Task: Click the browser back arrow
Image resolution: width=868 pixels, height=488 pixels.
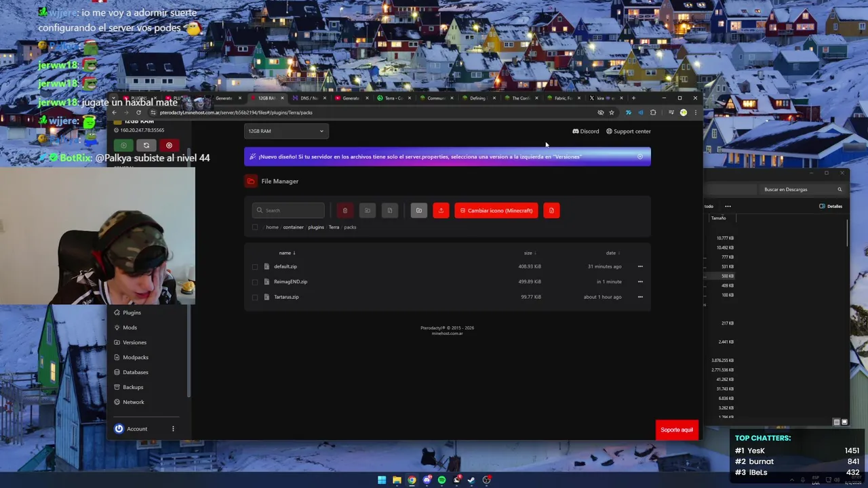Action: (x=114, y=113)
